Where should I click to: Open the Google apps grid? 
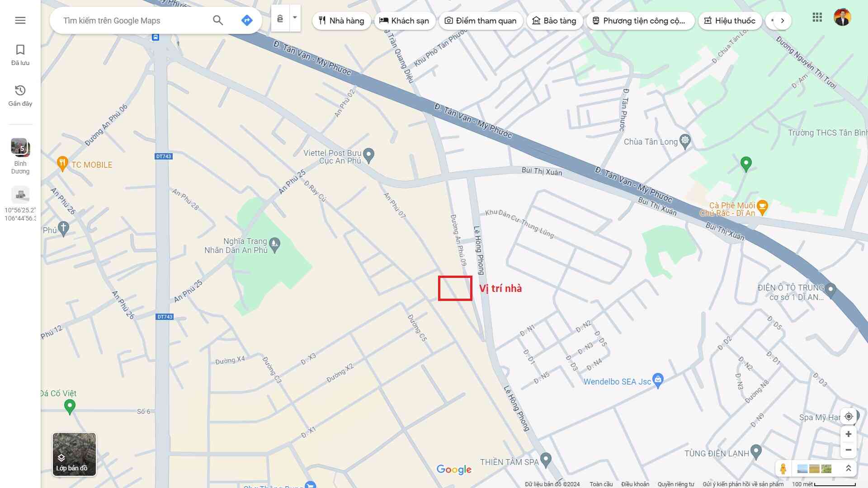pyautogui.click(x=817, y=18)
